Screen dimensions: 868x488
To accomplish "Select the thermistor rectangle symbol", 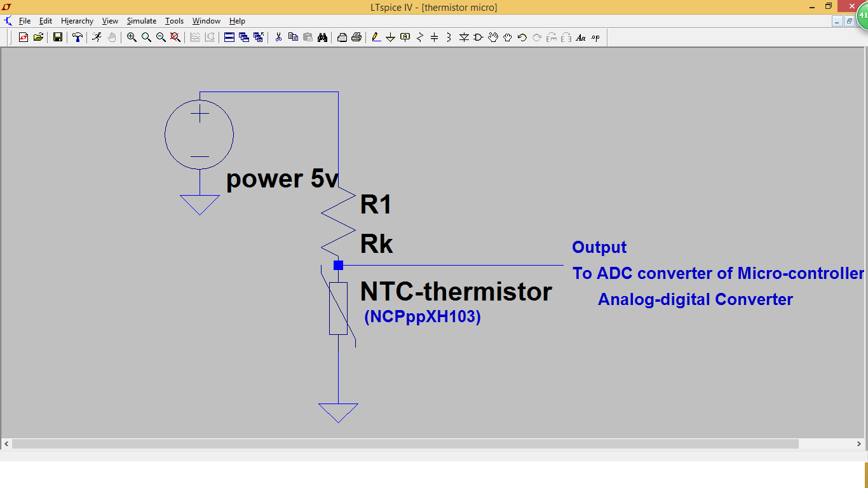I will pyautogui.click(x=338, y=308).
